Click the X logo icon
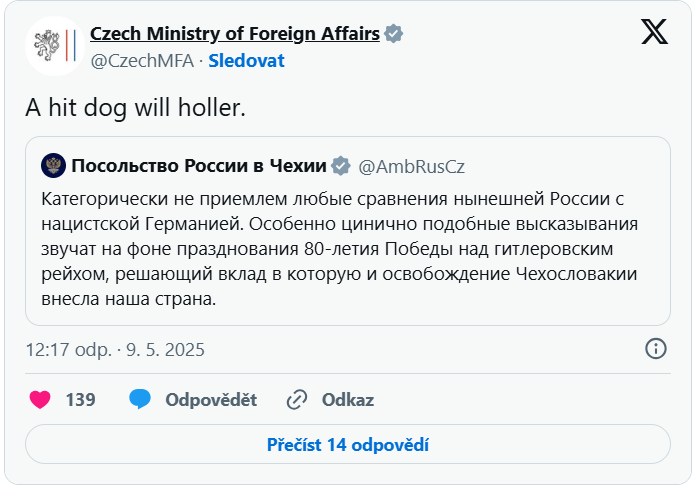Viewport: 692px width, 487px height. click(654, 32)
